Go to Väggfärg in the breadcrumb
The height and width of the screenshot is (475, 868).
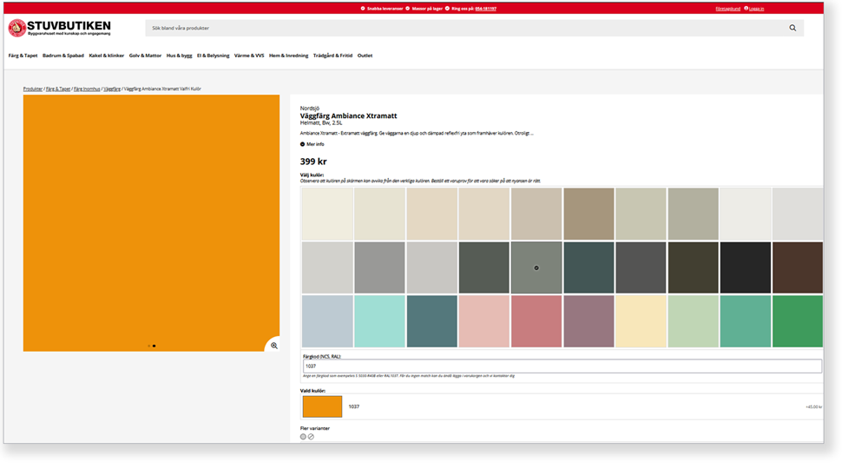112,89
